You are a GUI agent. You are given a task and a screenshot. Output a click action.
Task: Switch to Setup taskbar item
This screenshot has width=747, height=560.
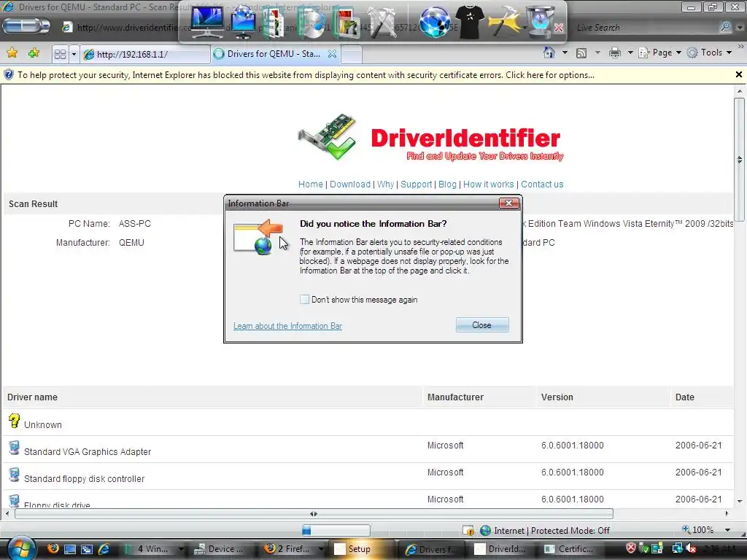click(x=360, y=549)
